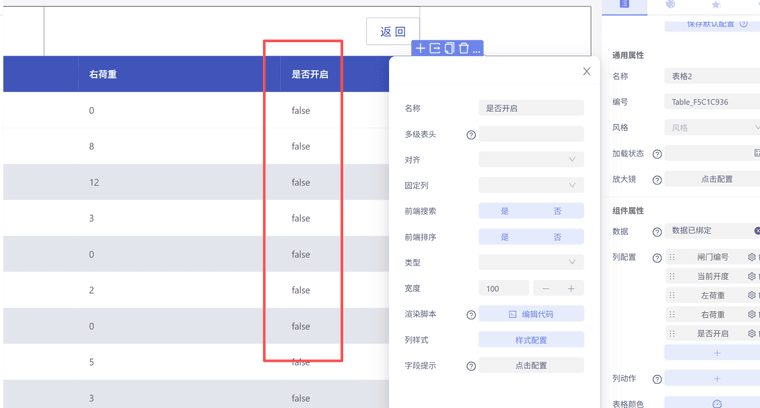
Task: Open the 固定列 dropdown
Action: (531, 186)
